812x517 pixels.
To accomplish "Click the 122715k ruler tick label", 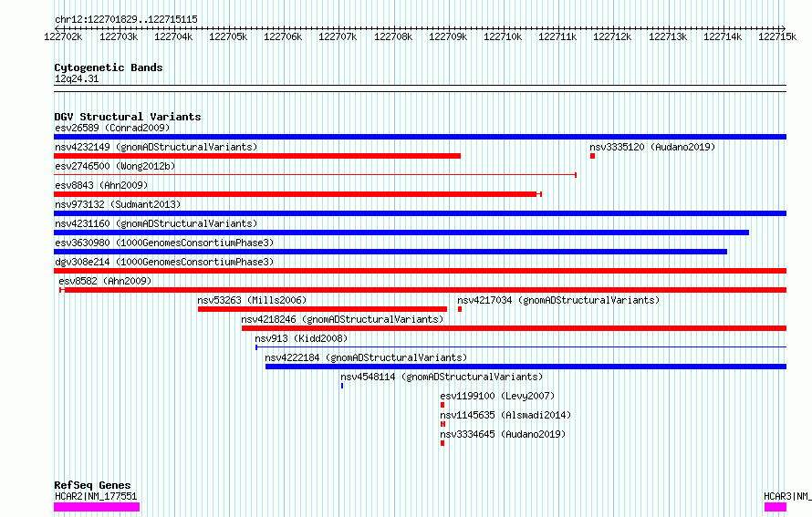I will pyautogui.click(x=777, y=36).
